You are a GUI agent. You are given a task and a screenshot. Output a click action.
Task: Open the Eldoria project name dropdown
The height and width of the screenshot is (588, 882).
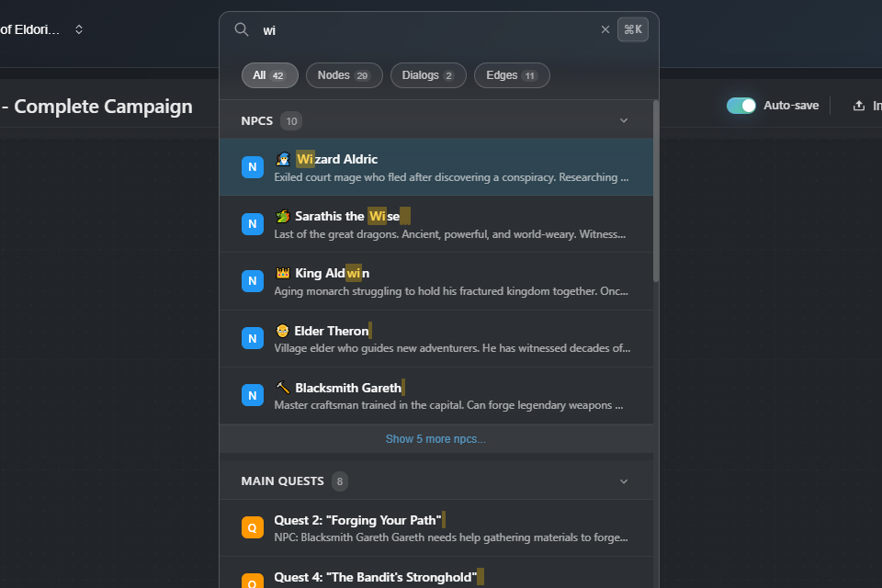(x=79, y=28)
